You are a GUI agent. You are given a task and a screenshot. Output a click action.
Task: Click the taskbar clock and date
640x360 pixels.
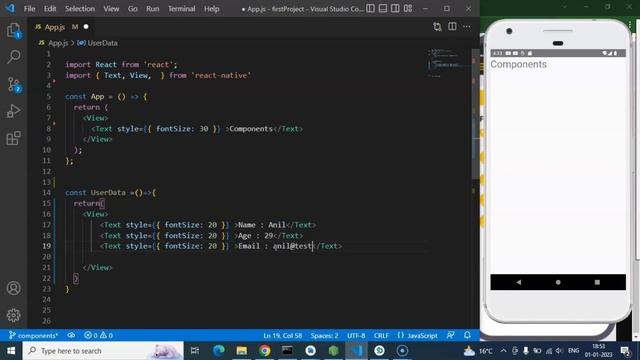[599, 351]
